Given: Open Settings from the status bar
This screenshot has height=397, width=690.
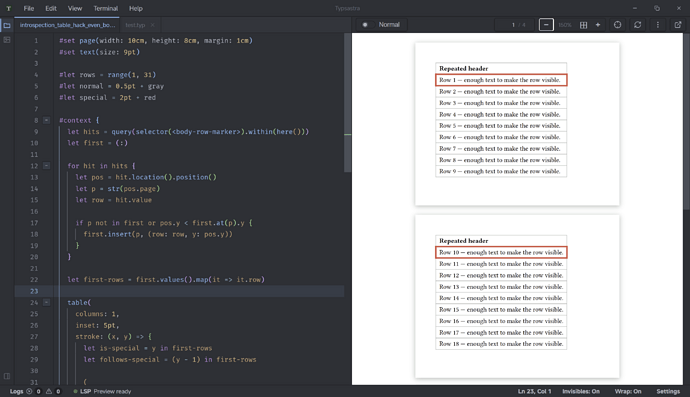Looking at the screenshot, I should tap(668, 391).
